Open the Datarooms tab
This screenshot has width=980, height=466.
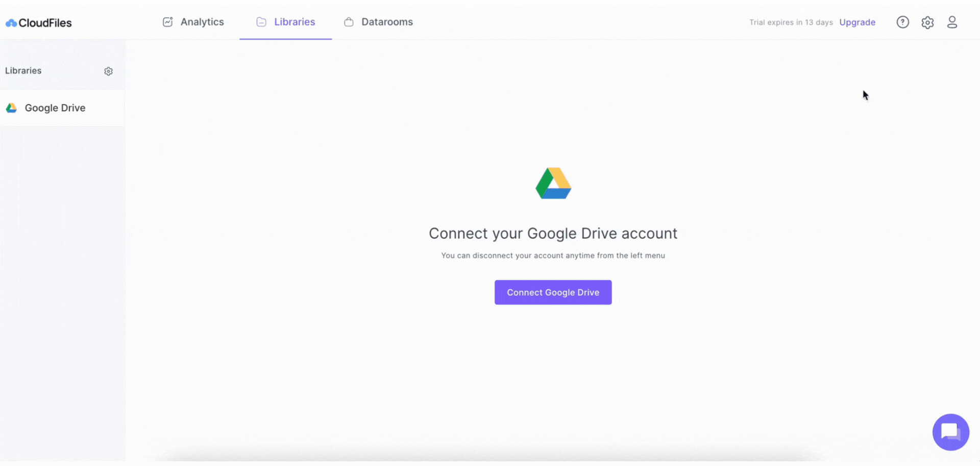click(378, 22)
